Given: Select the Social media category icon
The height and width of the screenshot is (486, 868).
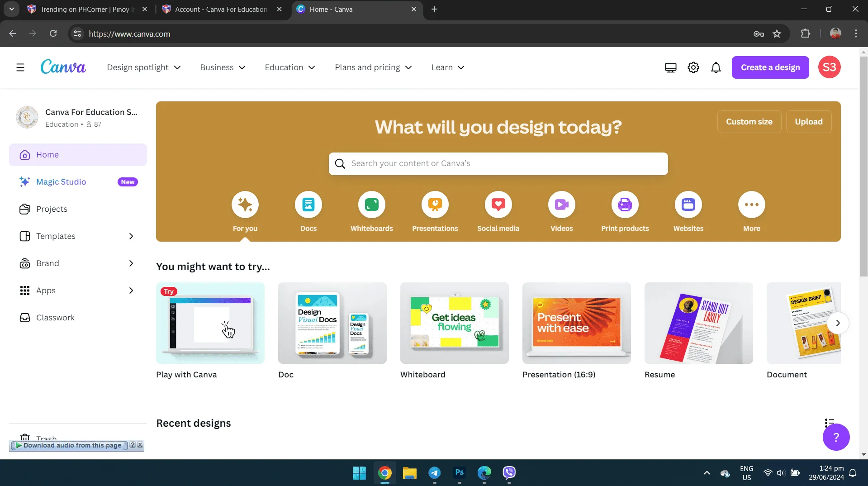Looking at the screenshot, I should coord(498,205).
